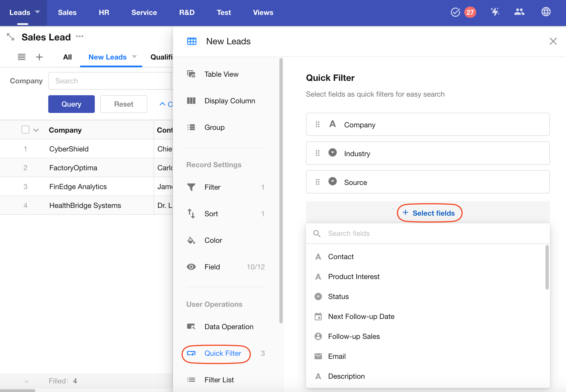This screenshot has width=566, height=392.
Task: Click the Reset button
Action: tap(124, 104)
